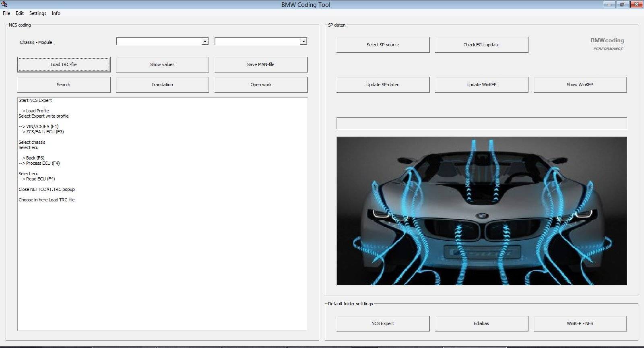Click 'Select chassis' text line

[32, 142]
